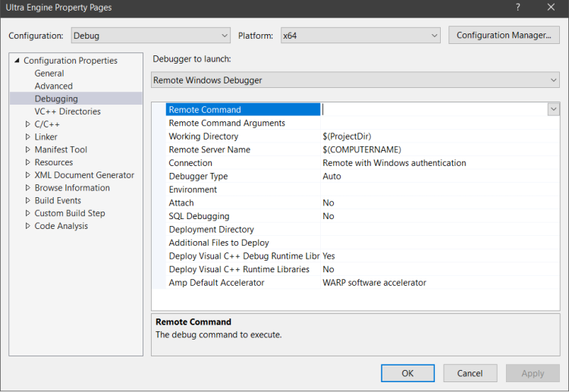Expand the C/C++ tree node
Image resolution: width=569 pixels, height=392 pixels.
[28, 124]
